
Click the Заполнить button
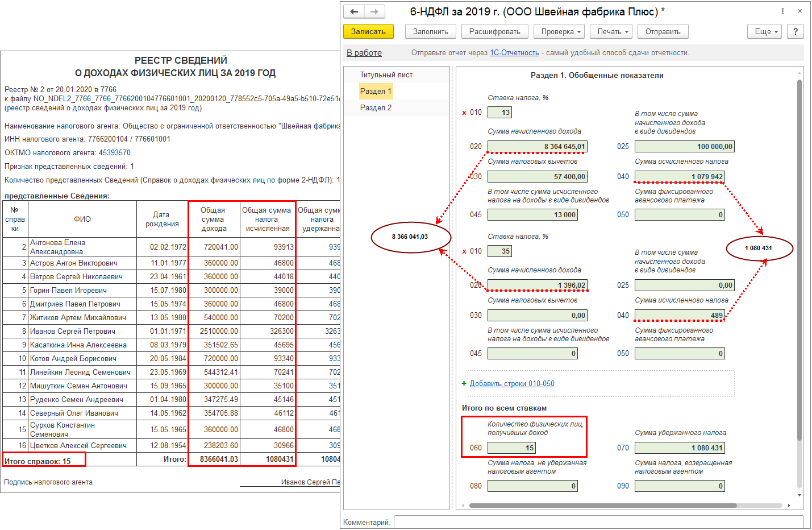coord(431,32)
